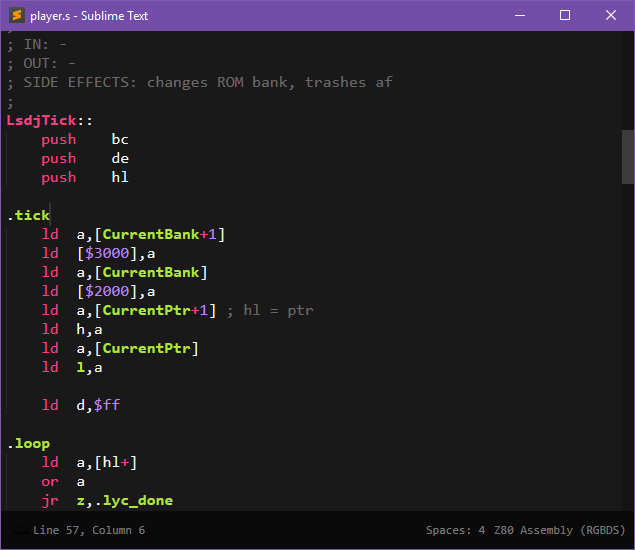Open the Z80 Assembly (RGBDS) syntax selector
This screenshot has width=635, height=550.
click(559, 530)
